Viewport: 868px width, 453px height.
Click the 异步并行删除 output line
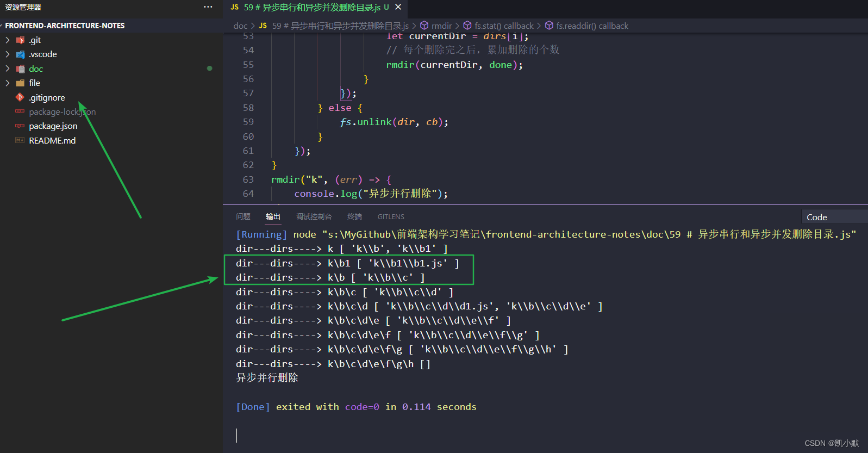267,377
